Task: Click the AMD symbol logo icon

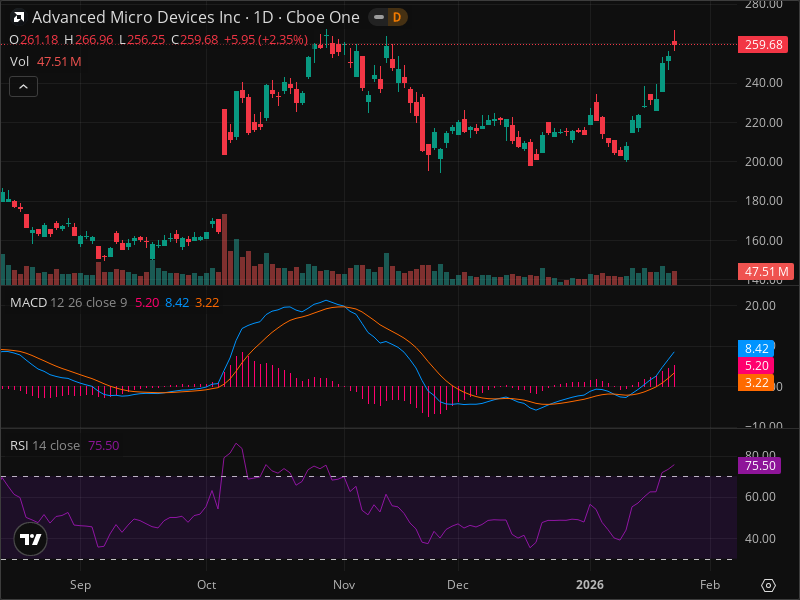Action: 18,17
